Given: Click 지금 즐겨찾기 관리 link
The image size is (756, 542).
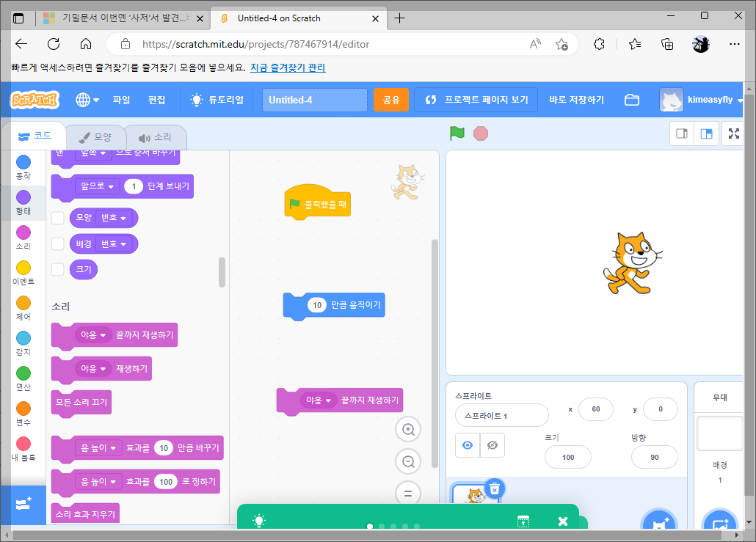Looking at the screenshot, I should pyautogui.click(x=288, y=67).
